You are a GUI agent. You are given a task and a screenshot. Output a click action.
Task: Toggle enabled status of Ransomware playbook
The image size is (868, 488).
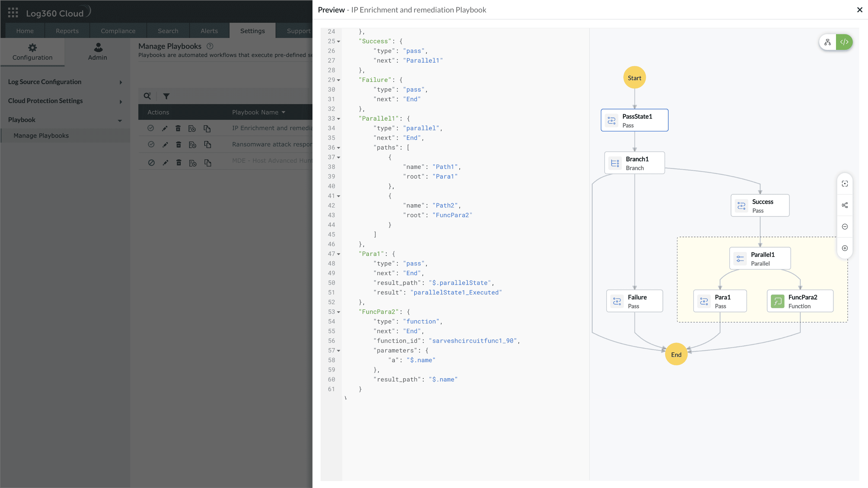coord(151,144)
